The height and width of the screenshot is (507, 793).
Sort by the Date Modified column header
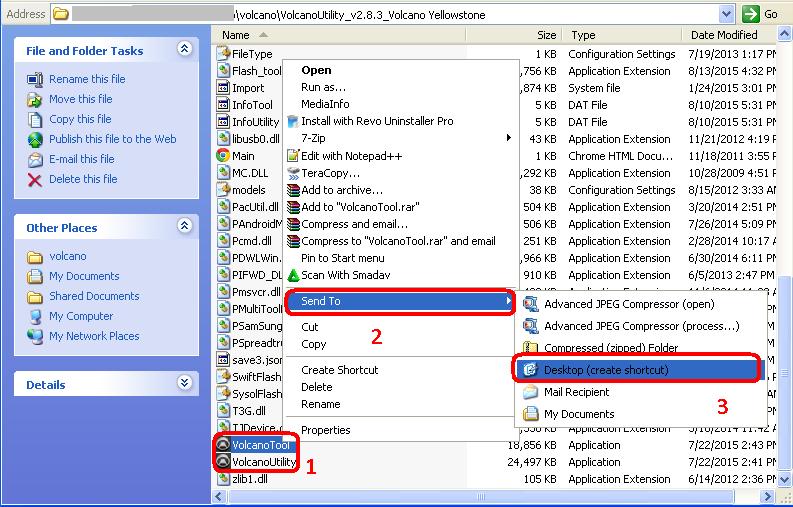pos(730,35)
